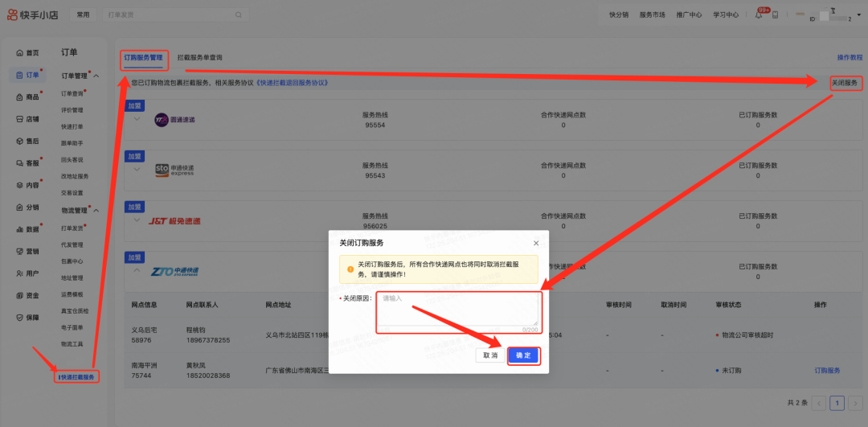Click the search magnifier icon
This screenshot has height=427, width=868.
tap(239, 14)
